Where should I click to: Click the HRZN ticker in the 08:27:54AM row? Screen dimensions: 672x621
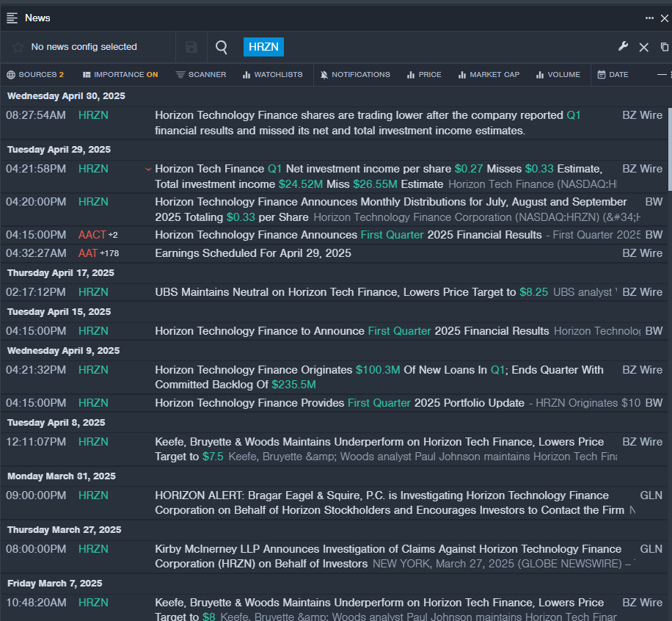93,115
